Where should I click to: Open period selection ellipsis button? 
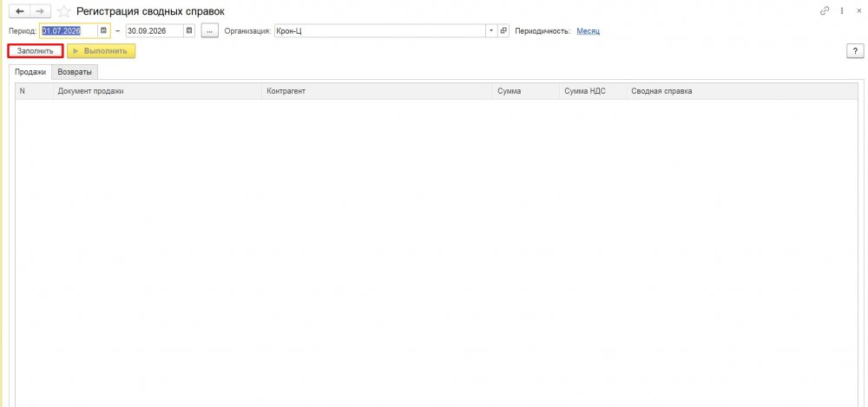[x=210, y=31]
